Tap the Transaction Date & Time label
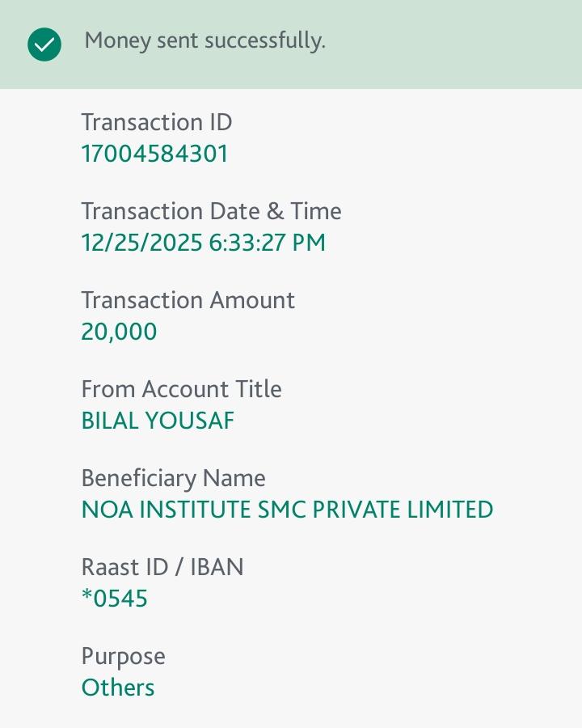This screenshot has height=728, width=582. pyautogui.click(x=211, y=211)
